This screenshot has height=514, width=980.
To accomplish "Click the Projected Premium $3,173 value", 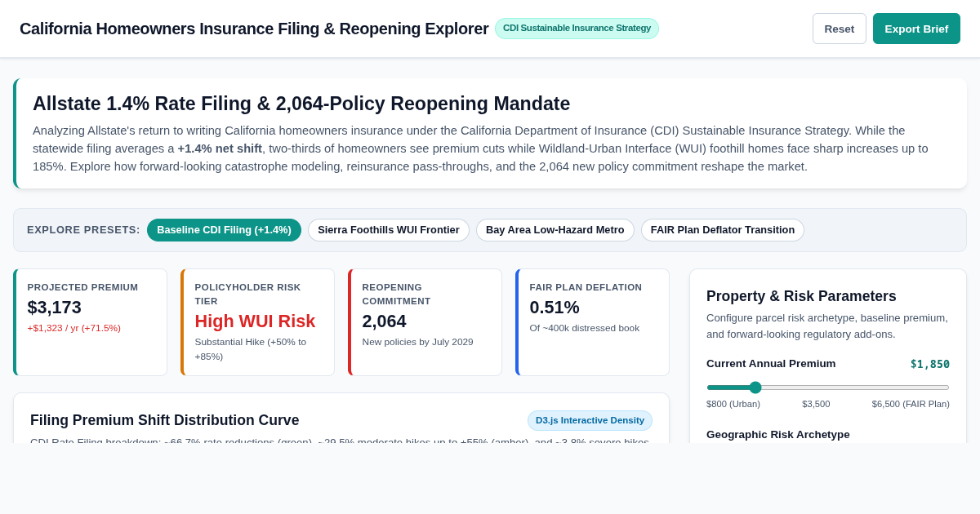I will click(x=55, y=308).
